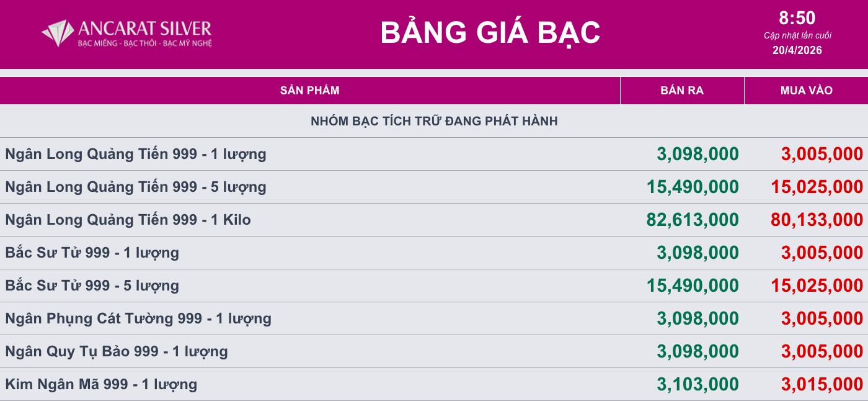Open Bắc Sư Tử 999 1 lượng product

click(x=92, y=253)
